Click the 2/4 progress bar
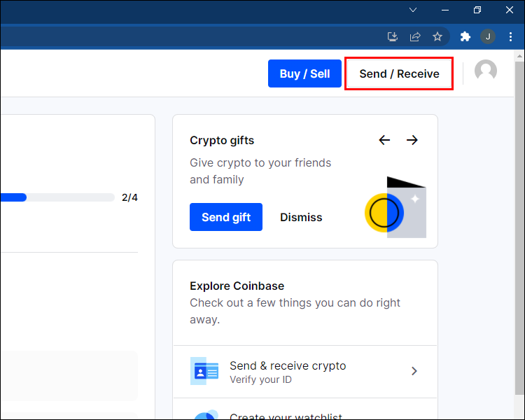 tap(57, 197)
